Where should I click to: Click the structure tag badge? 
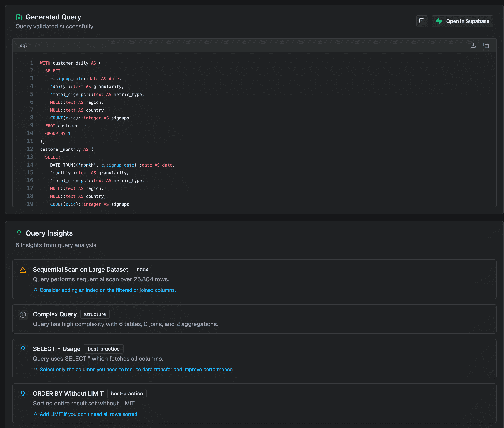coord(95,314)
